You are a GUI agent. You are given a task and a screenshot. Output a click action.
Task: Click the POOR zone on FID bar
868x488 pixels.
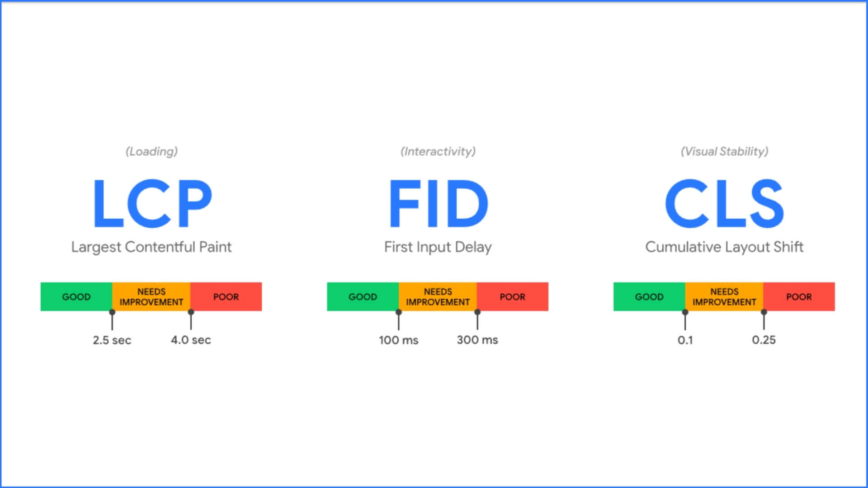pyautogui.click(x=511, y=297)
